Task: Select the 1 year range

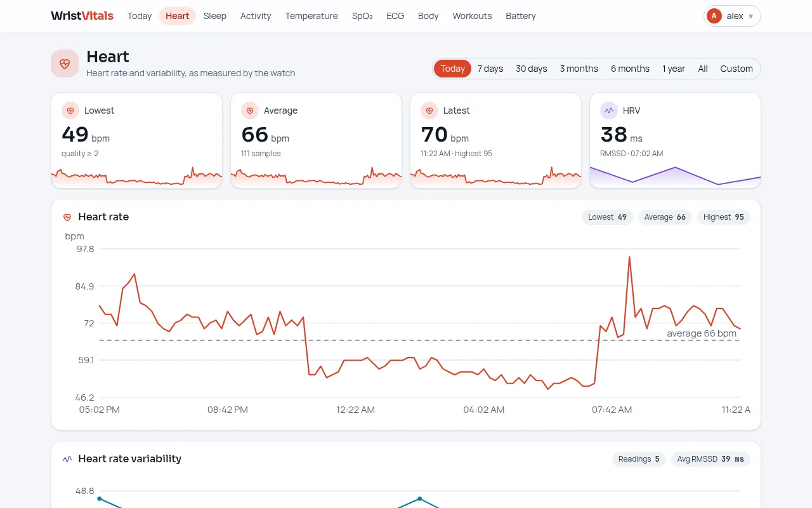Action: (674, 69)
